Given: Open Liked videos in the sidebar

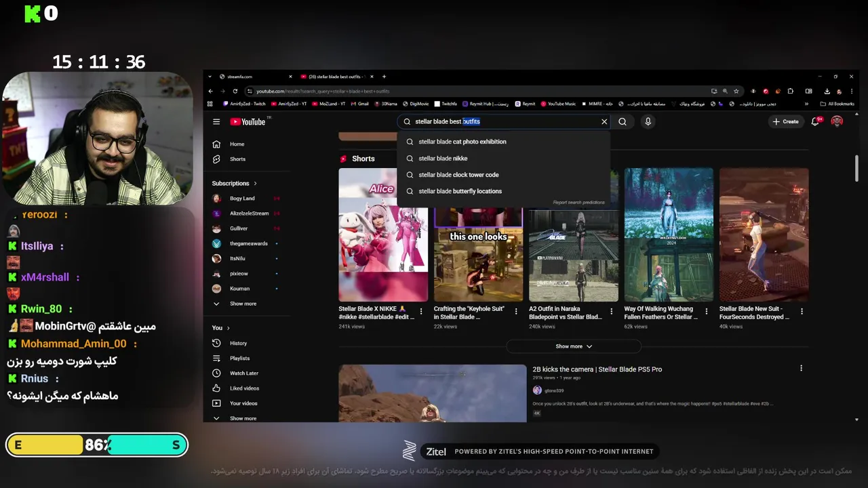Looking at the screenshot, I should pyautogui.click(x=244, y=388).
